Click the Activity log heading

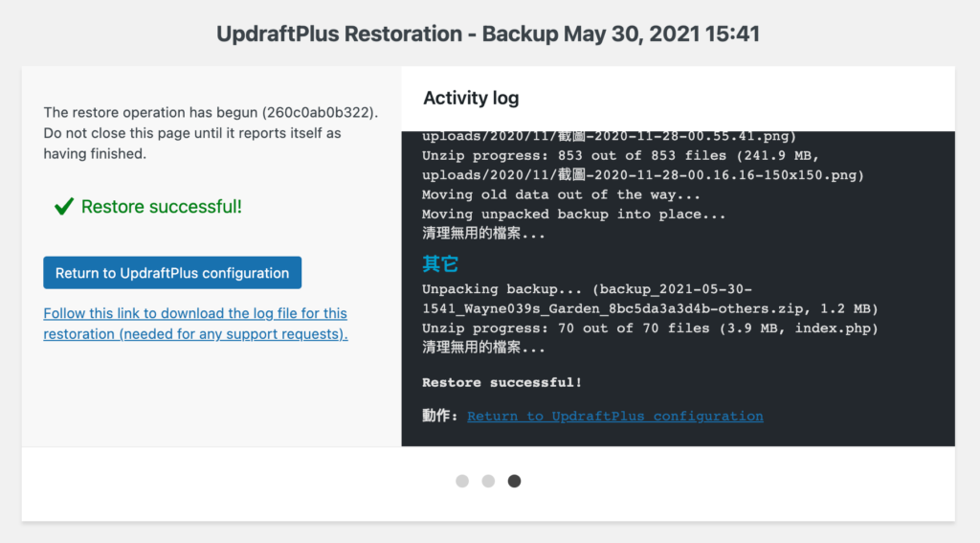click(471, 99)
